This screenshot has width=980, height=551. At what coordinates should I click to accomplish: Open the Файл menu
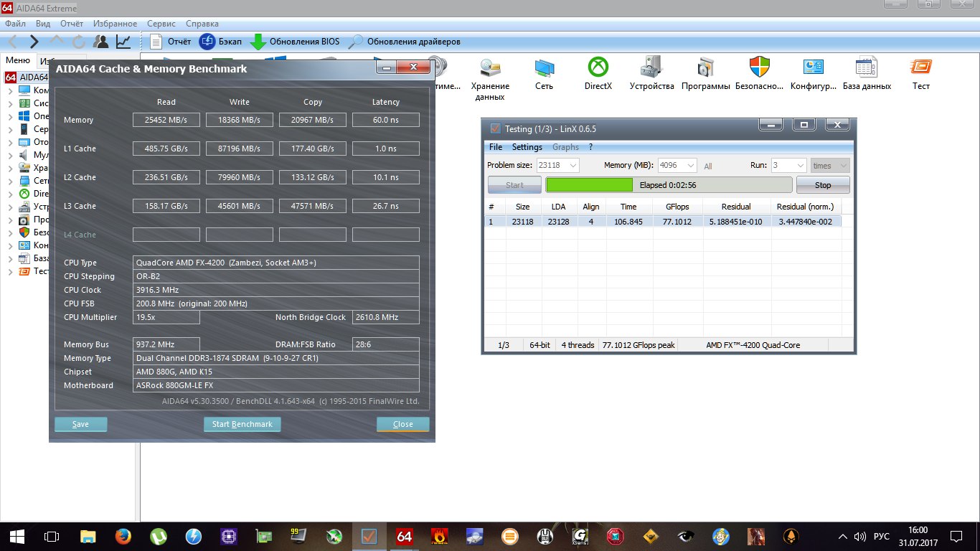tap(15, 24)
